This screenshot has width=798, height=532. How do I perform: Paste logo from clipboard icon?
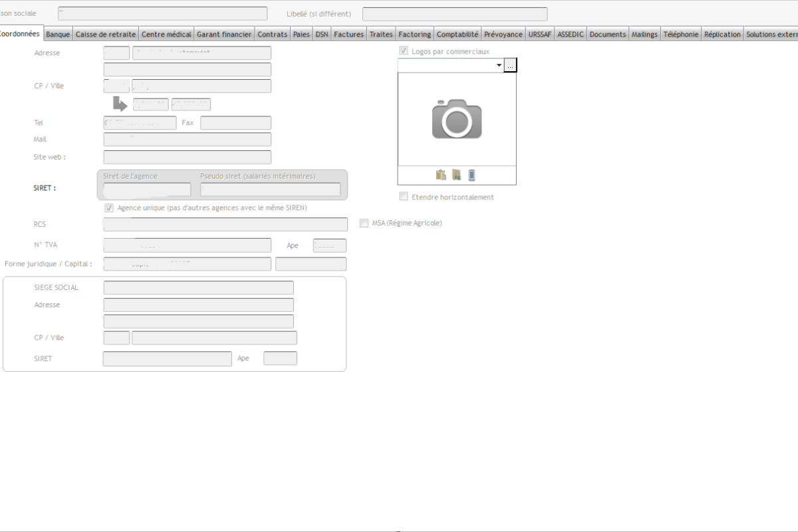click(x=441, y=175)
